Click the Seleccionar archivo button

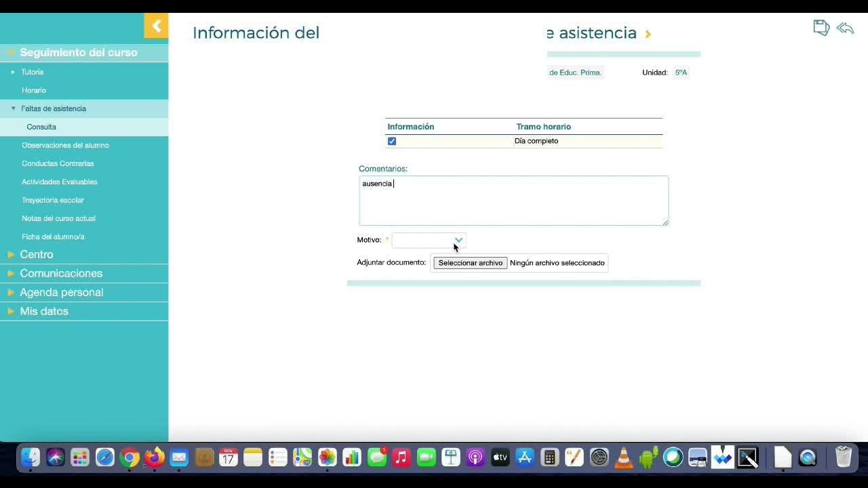[x=471, y=263]
